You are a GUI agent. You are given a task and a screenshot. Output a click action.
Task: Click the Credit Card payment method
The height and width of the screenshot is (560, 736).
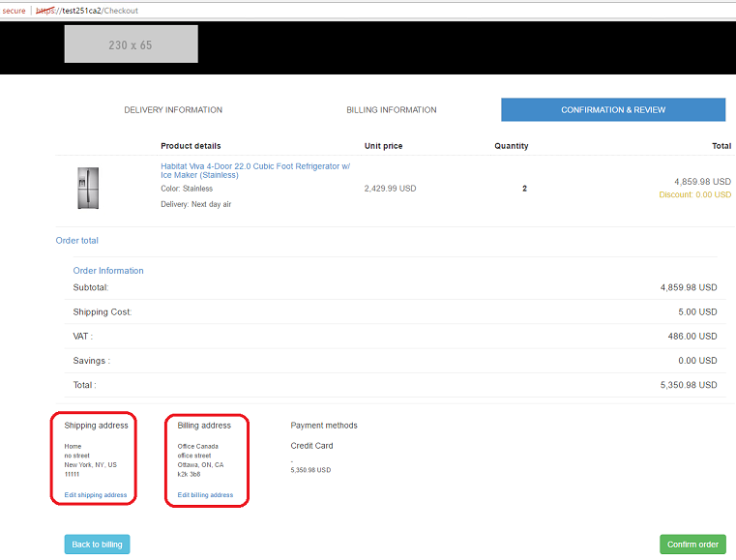click(x=311, y=446)
